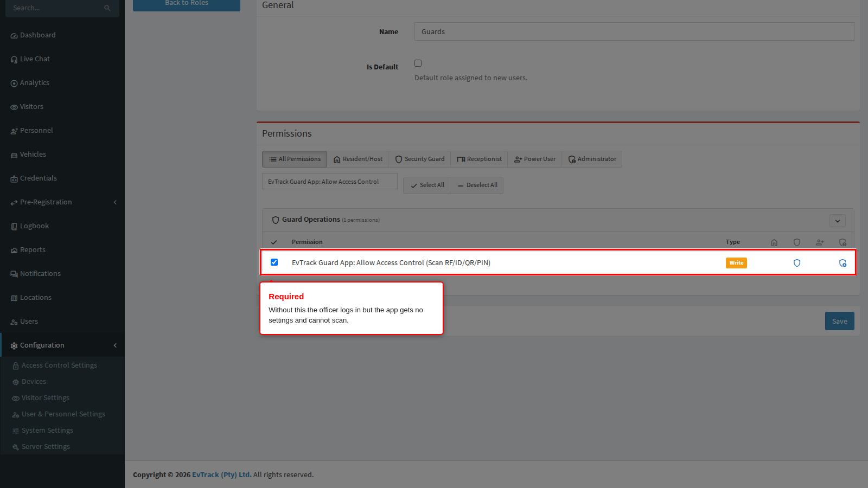Open Live Chat via its headset icon

pos(14,60)
